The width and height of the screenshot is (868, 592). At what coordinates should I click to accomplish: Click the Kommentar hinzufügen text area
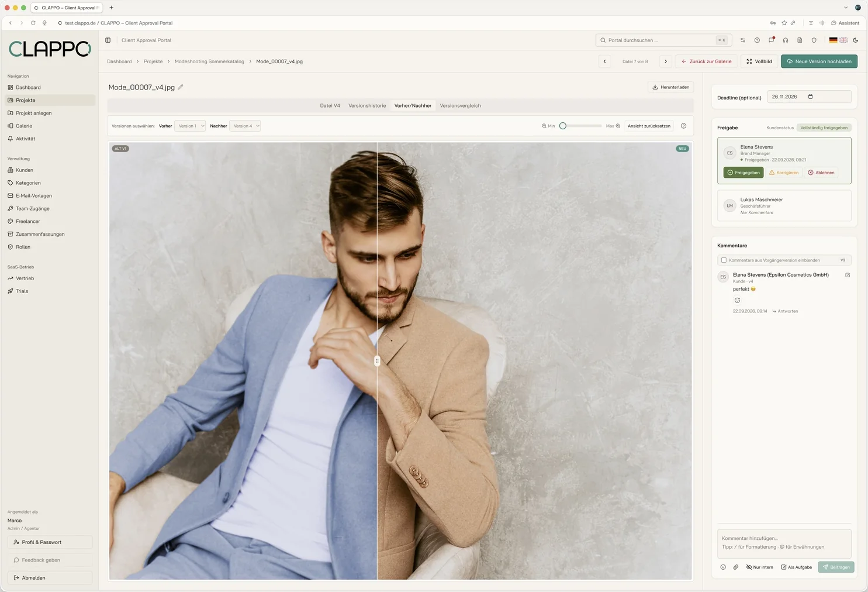tap(784, 543)
